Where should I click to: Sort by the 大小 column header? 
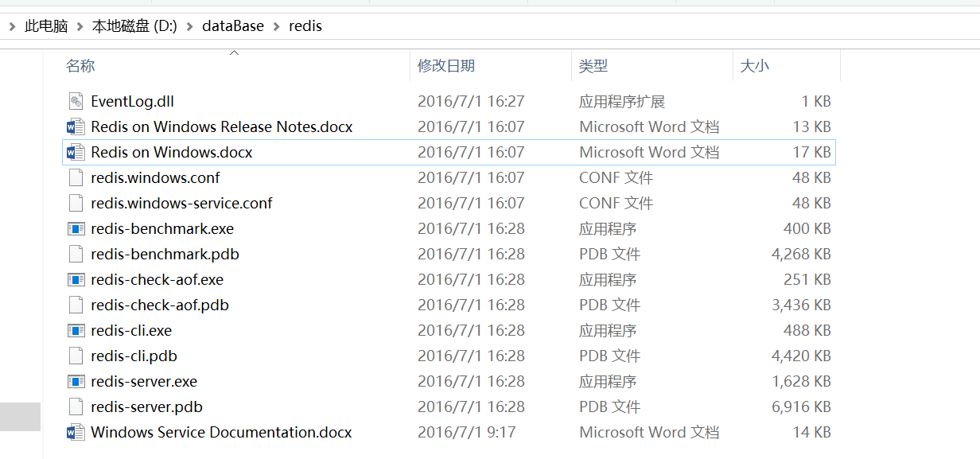pyautogui.click(x=754, y=66)
